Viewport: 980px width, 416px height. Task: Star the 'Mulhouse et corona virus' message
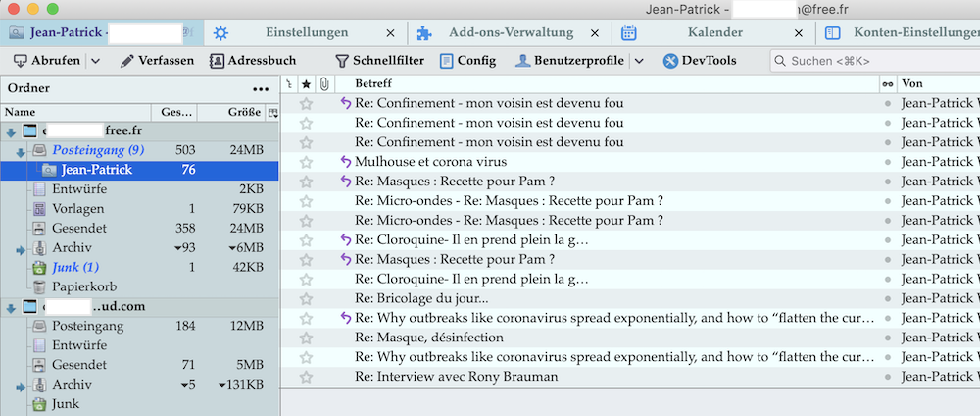click(x=306, y=162)
